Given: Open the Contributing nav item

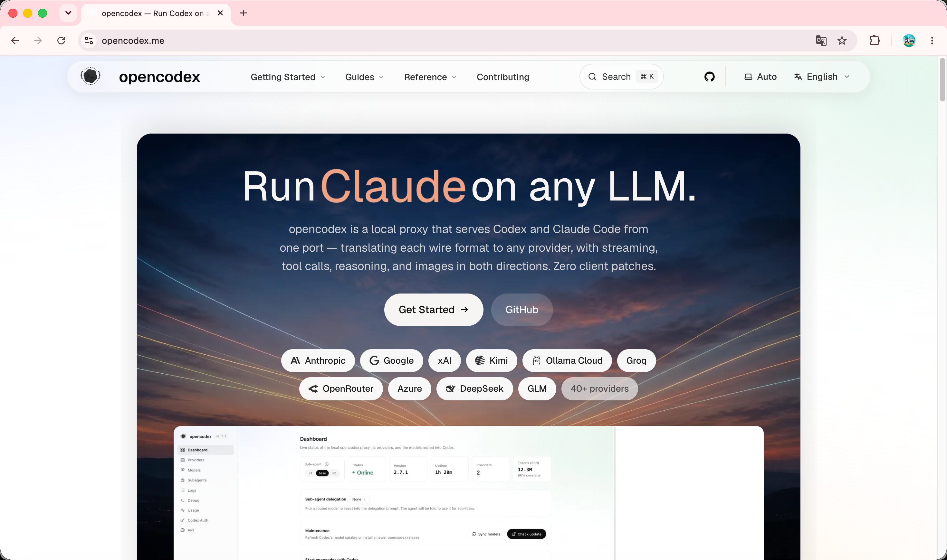Looking at the screenshot, I should (x=503, y=77).
